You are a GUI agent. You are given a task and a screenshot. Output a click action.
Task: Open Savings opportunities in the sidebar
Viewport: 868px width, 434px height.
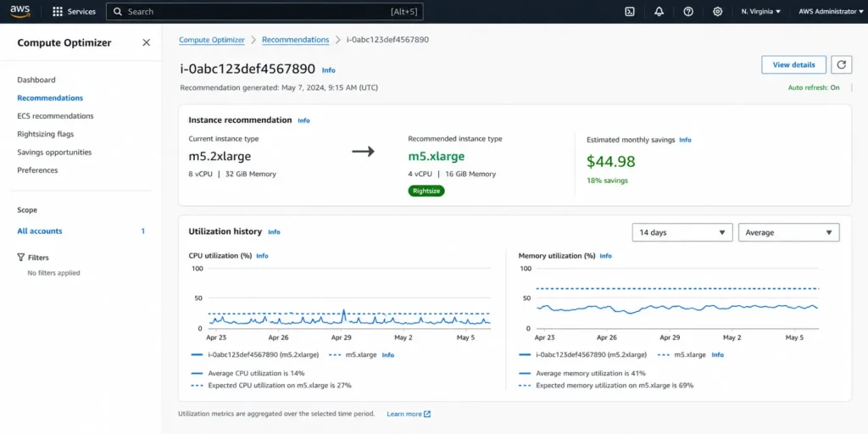(x=54, y=153)
